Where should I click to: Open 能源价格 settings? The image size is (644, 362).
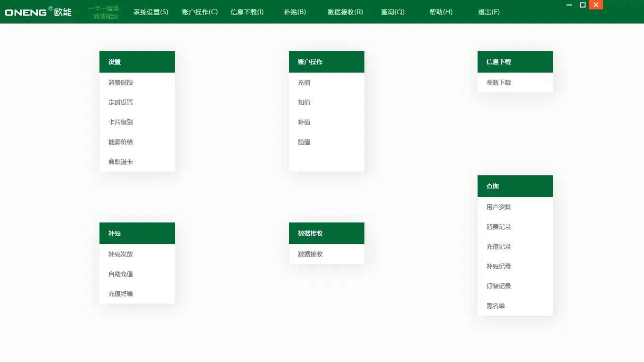click(x=120, y=142)
